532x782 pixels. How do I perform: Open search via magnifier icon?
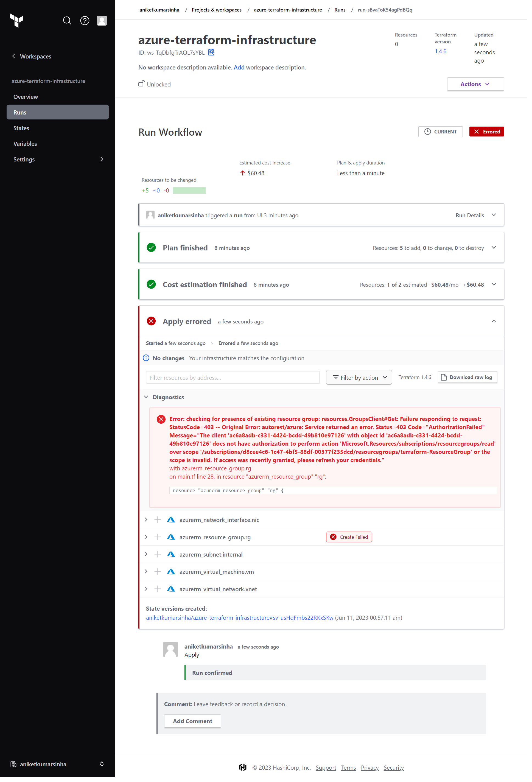pos(67,21)
